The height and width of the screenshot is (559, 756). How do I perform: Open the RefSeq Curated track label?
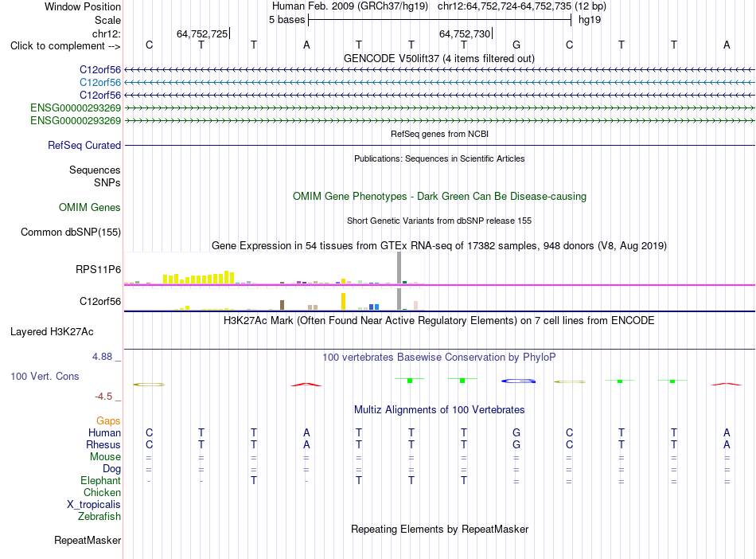(84, 145)
